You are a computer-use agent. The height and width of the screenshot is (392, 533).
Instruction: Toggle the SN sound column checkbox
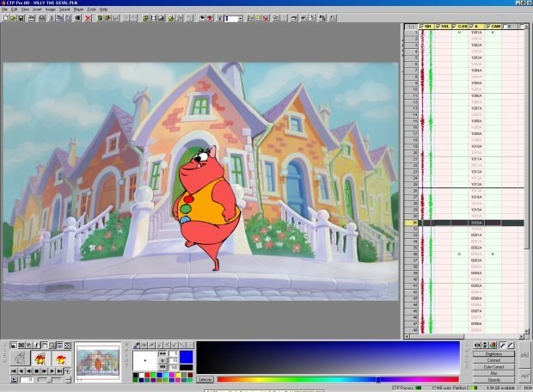pos(422,26)
